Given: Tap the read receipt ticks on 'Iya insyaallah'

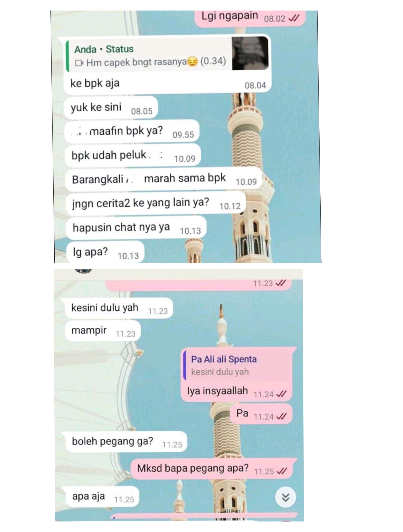Looking at the screenshot, I should (x=281, y=394).
